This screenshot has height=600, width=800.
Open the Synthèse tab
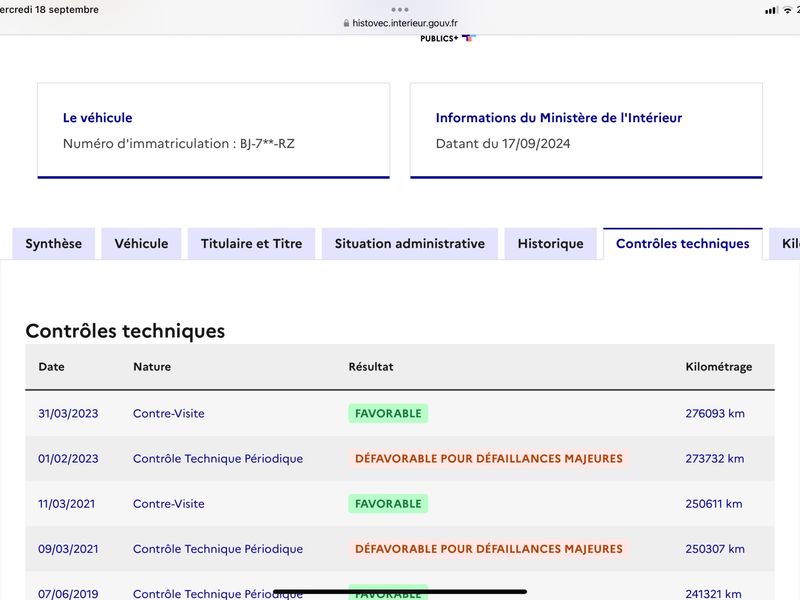[54, 244]
